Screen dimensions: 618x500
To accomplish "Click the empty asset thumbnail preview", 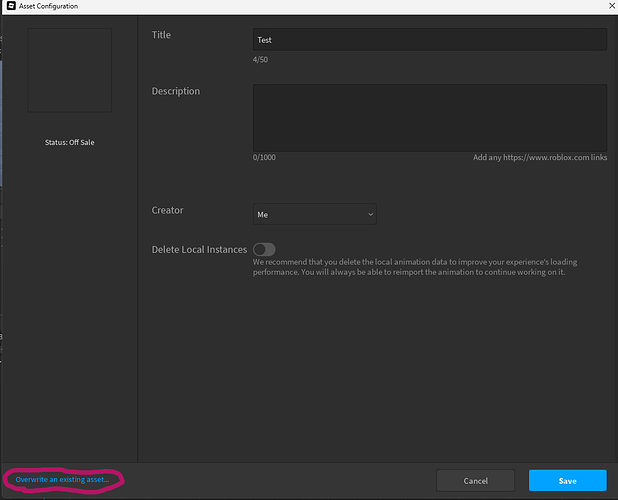I will (69, 70).
